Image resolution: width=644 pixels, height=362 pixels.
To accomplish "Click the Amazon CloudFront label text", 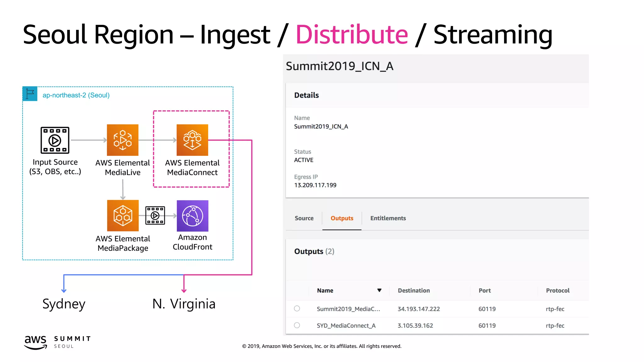I will coord(192,242).
